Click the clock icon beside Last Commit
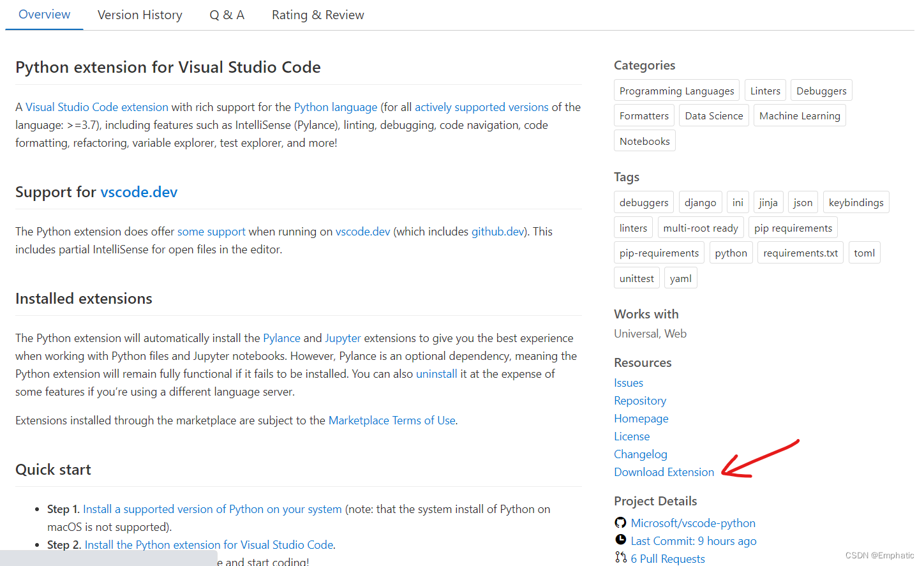The width and height of the screenshot is (924, 566). coord(620,540)
